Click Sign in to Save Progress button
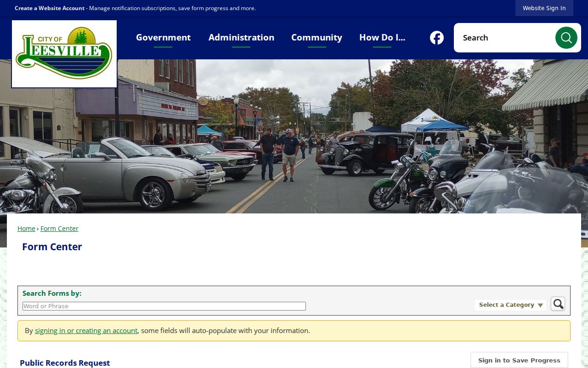 tap(519, 360)
